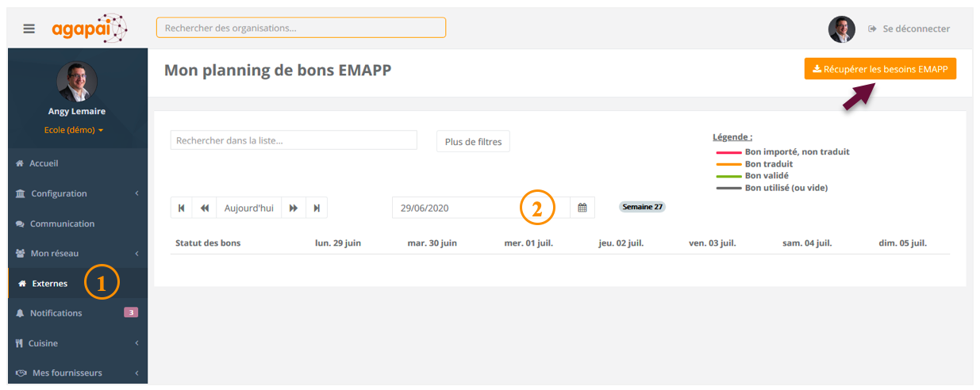Open the hamburger menu icon

pyautogui.click(x=29, y=29)
